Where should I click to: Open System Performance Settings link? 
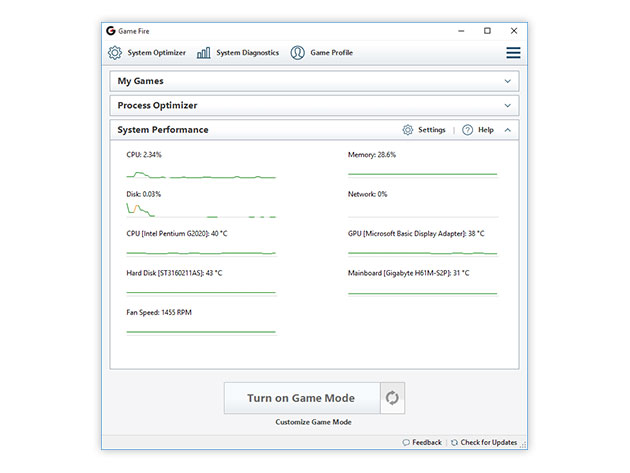click(424, 130)
